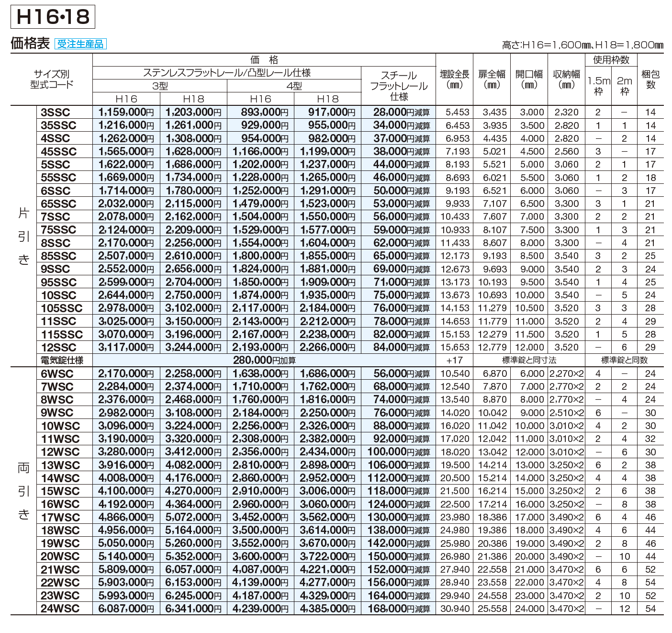Screen dimensions: 672x633
Task: Click the 280,000円加算 cell
Action: pos(264,360)
